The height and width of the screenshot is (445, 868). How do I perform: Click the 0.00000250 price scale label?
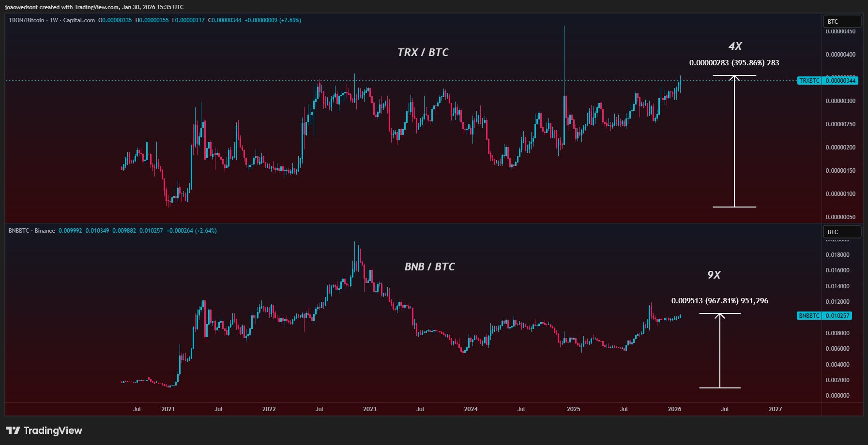tap(840, 124)
